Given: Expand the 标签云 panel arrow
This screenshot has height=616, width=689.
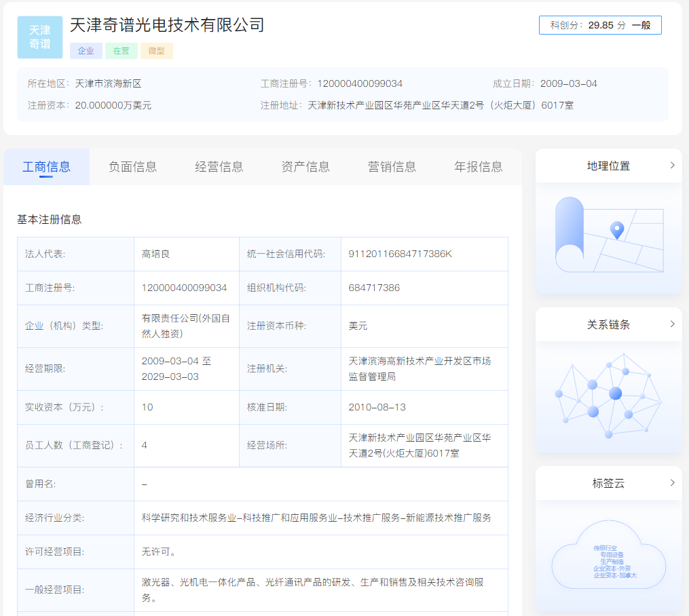Looking at the screenshot, I should (x=672, y=482).
